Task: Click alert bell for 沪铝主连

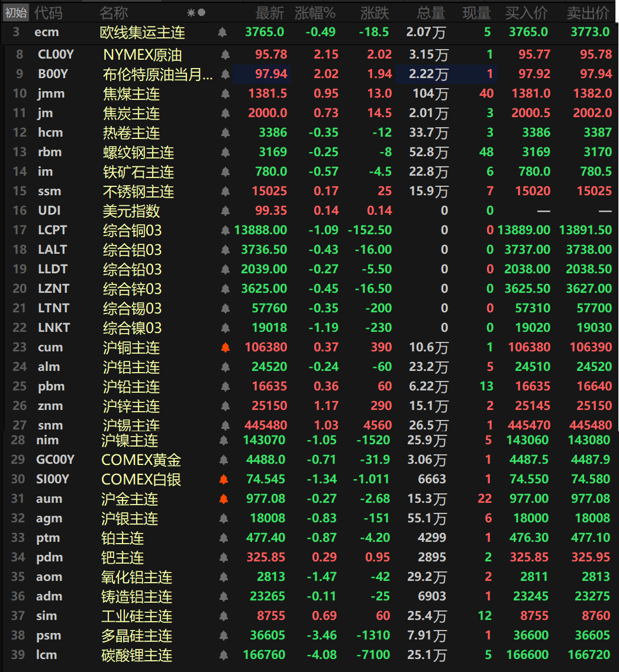Action: (225, 367)
